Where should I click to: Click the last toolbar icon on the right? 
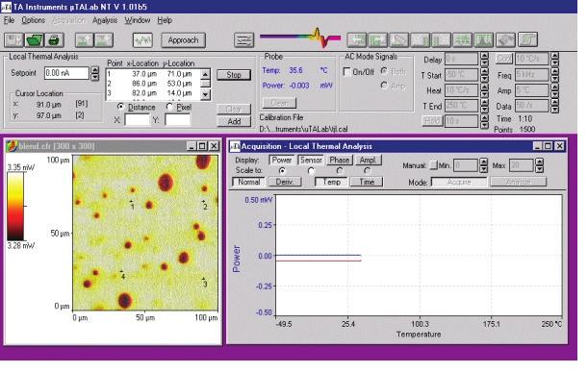527,39
